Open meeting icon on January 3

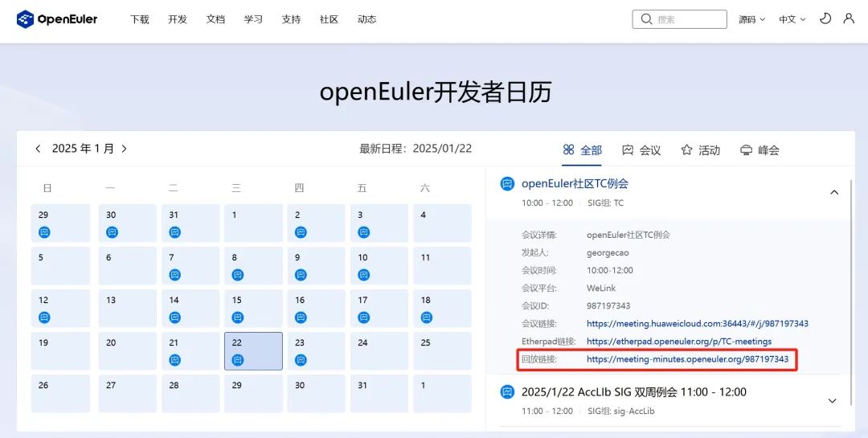tap(364, 232)
